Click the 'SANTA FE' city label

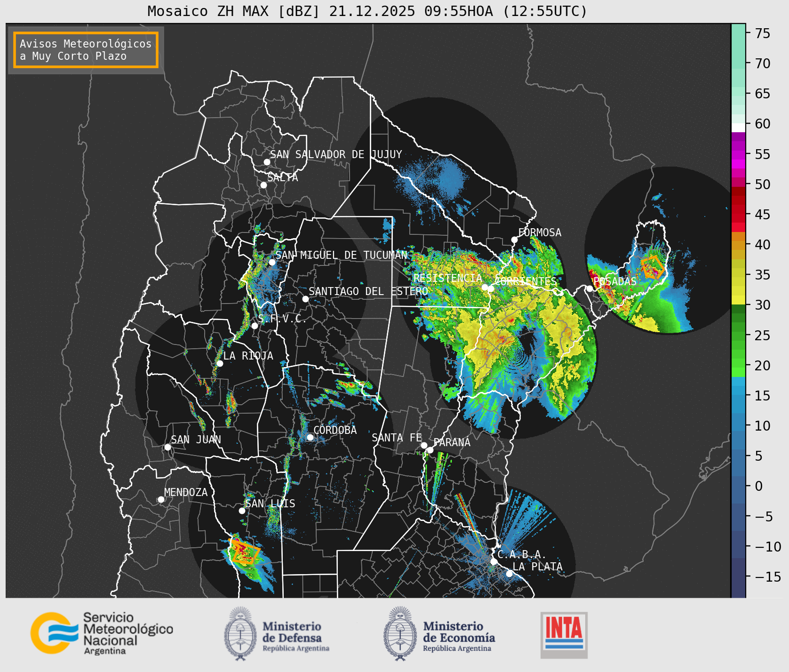[x=397, y=438]
